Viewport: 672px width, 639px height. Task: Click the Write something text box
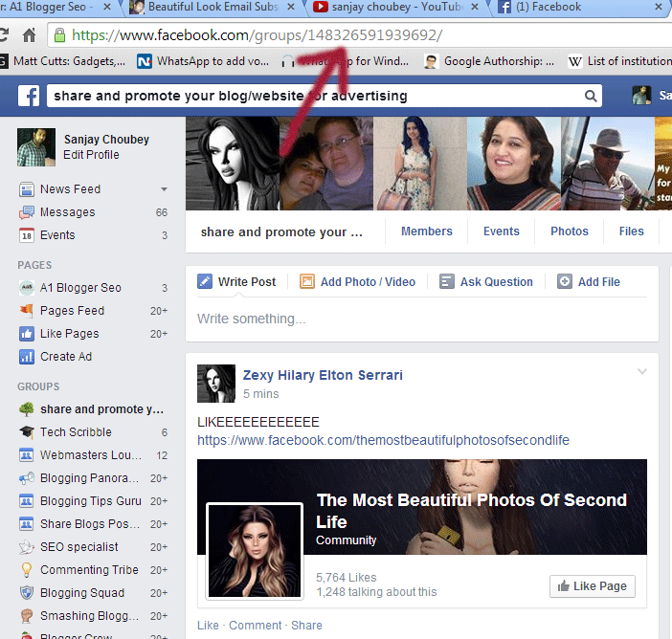coord(421,319)
